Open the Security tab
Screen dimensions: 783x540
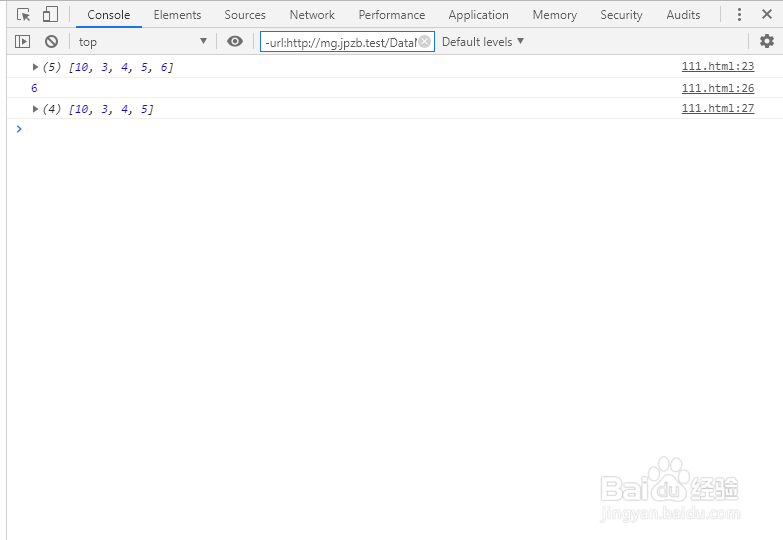pos(621,15)
